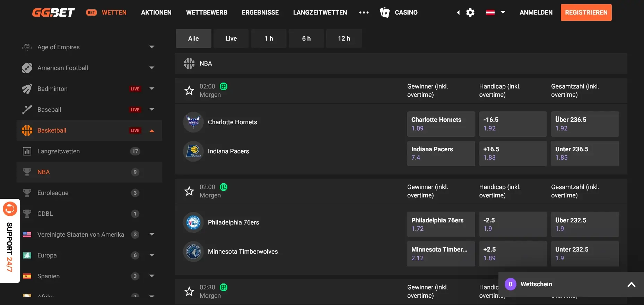Click the USA flag icon
The width and height of the screenshot is (644, 305).
27,235
